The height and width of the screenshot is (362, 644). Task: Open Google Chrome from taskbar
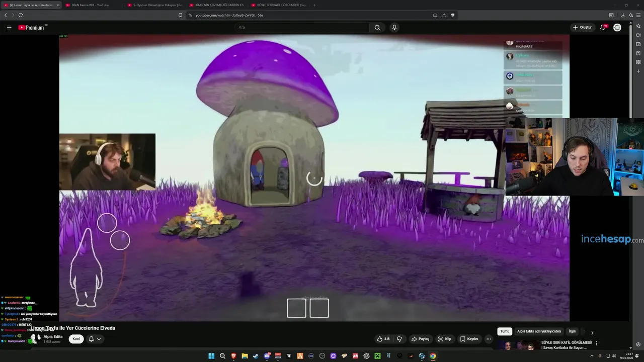[433, 356]
